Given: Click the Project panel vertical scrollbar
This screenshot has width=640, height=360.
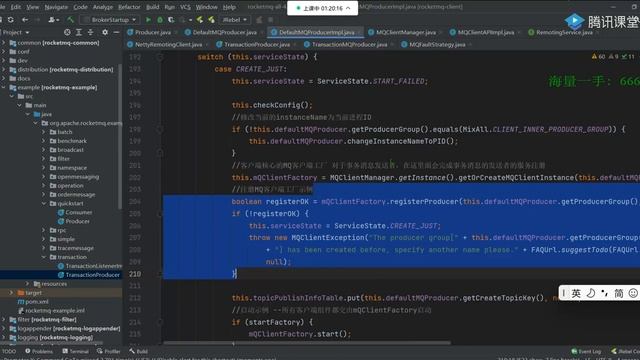Looking at the screenshot, I should pyautogui.click(x=120, y=137).
